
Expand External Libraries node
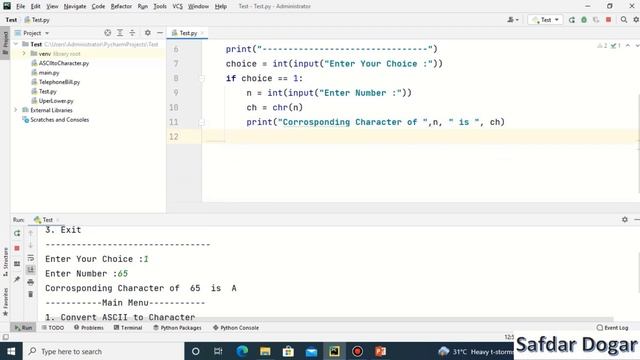[16, 110]
